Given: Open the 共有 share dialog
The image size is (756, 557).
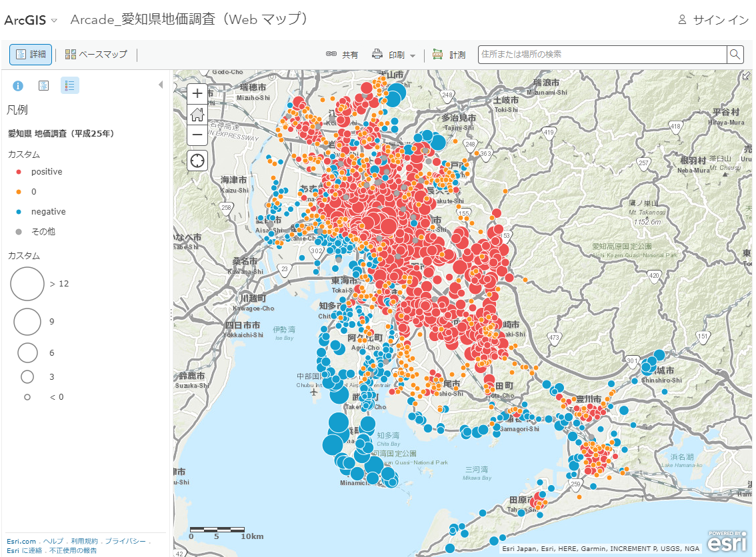Looking at the screenshot, I should (342, 55).
